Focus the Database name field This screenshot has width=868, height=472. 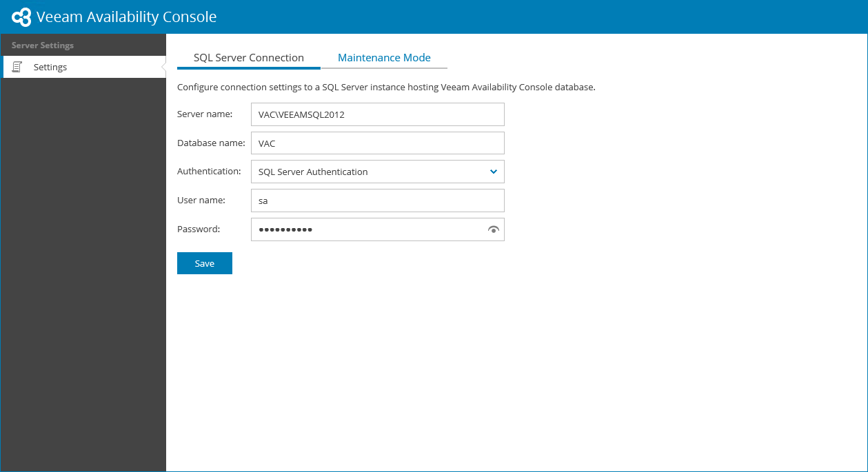tap(378, 143)
